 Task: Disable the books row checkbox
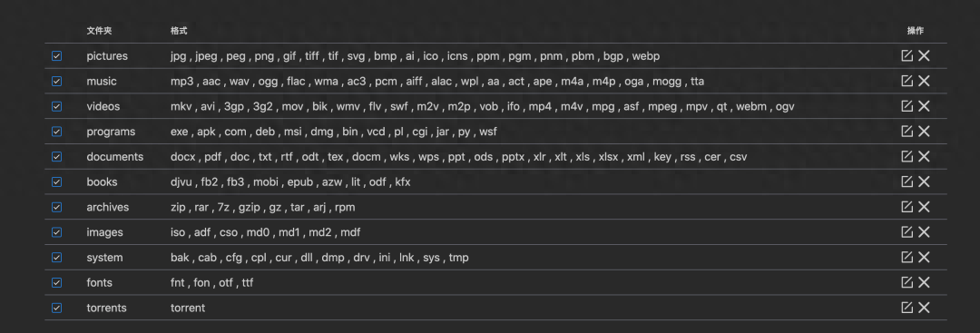57,181
